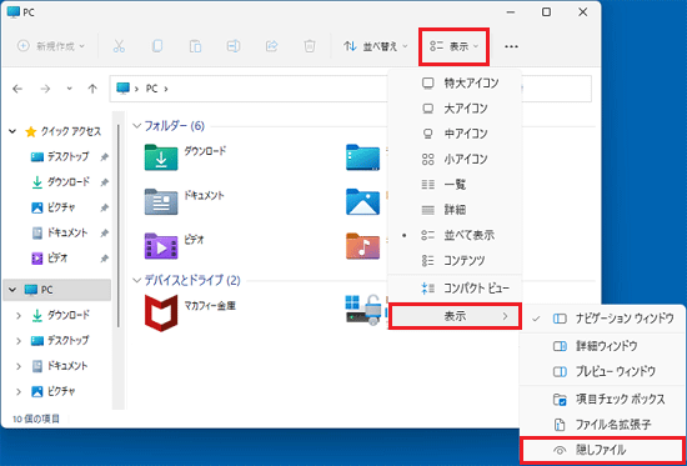Open the 表示 view dropdown in toolbar
687x466 pixels.
coord(454,47)
